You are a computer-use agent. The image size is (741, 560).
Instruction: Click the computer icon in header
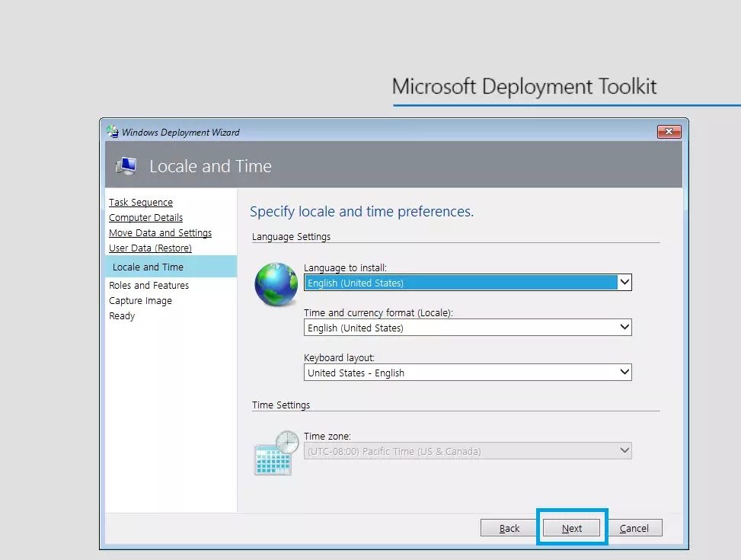point(126,166)
